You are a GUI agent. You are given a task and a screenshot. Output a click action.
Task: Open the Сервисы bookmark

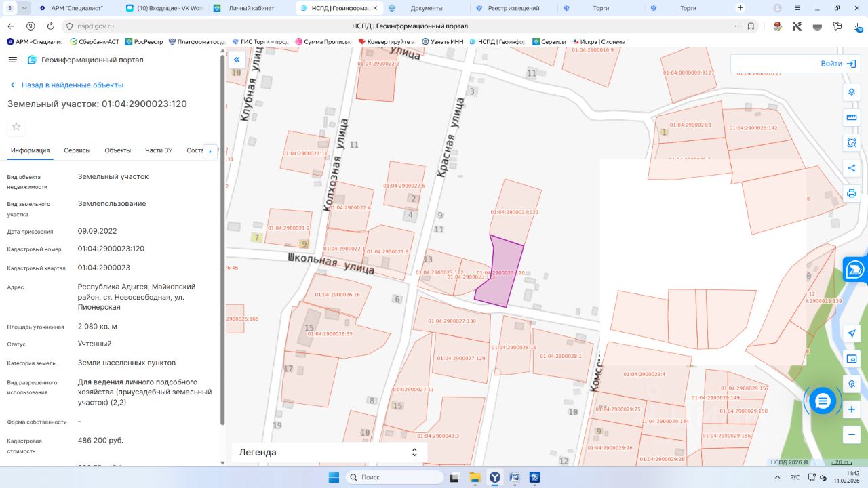[x=549, y=41]
